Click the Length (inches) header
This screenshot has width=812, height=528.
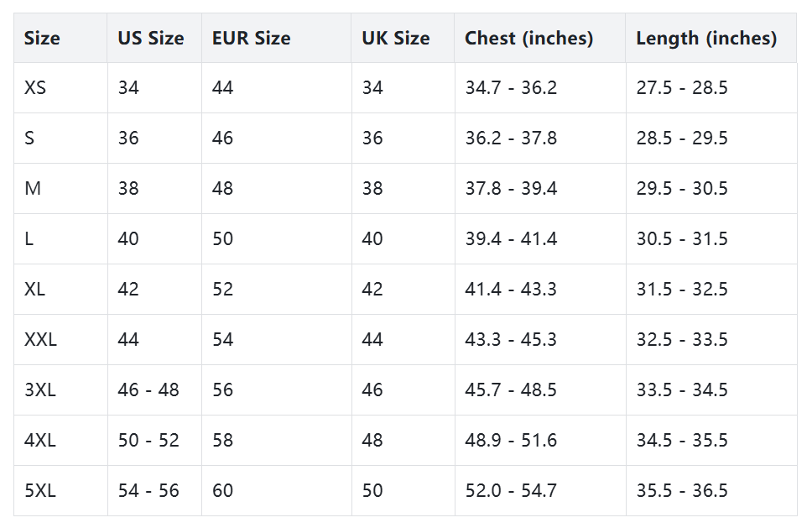pos(706,38)
